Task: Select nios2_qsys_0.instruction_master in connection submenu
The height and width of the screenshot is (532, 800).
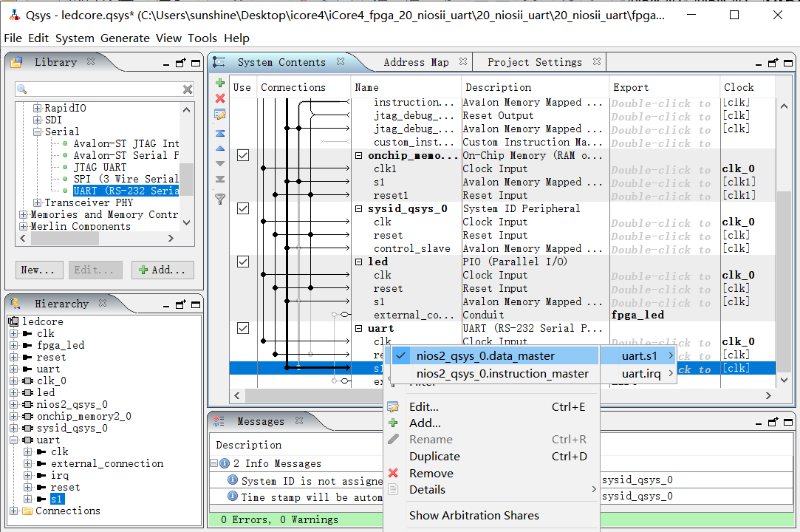Action: coord(502,374)
